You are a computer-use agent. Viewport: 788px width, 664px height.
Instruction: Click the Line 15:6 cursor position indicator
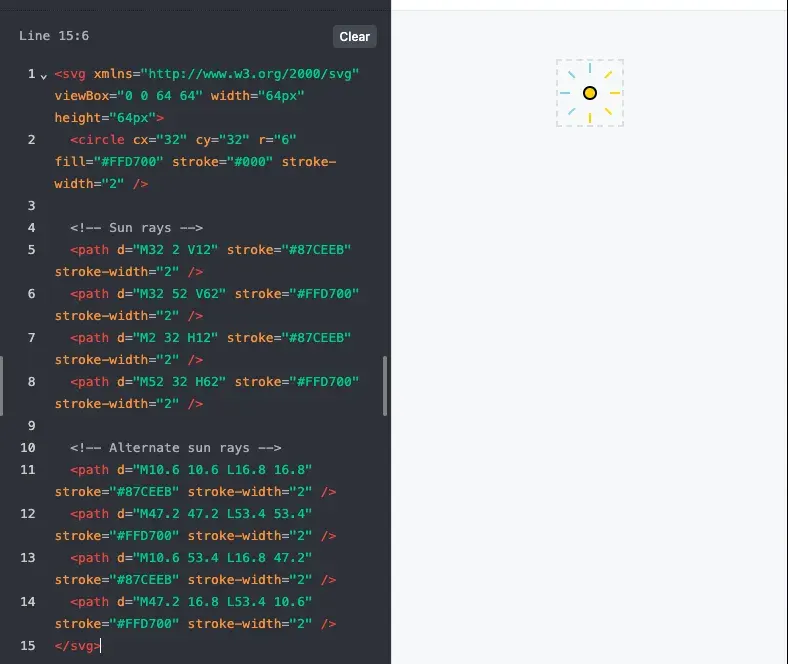point(54,36)
